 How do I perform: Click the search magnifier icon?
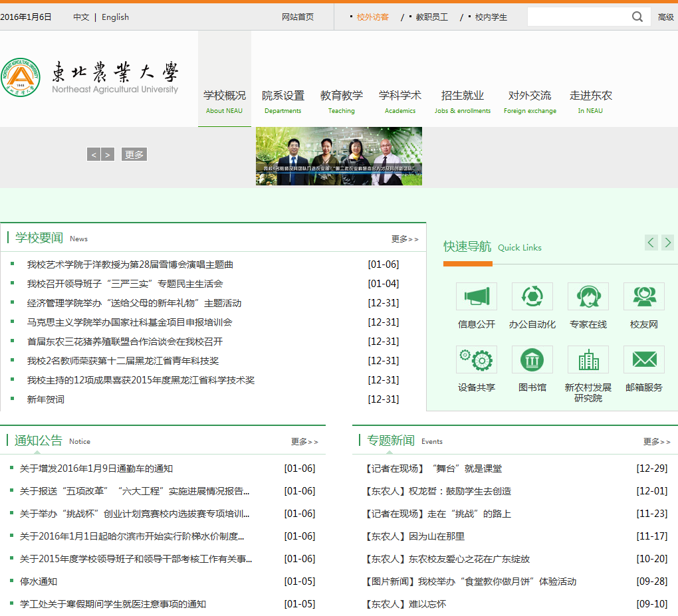tap(637, 17)
